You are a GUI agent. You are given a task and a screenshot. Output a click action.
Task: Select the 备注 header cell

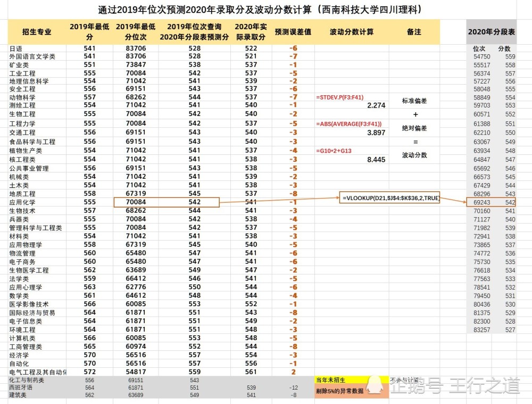coord(414,32)
